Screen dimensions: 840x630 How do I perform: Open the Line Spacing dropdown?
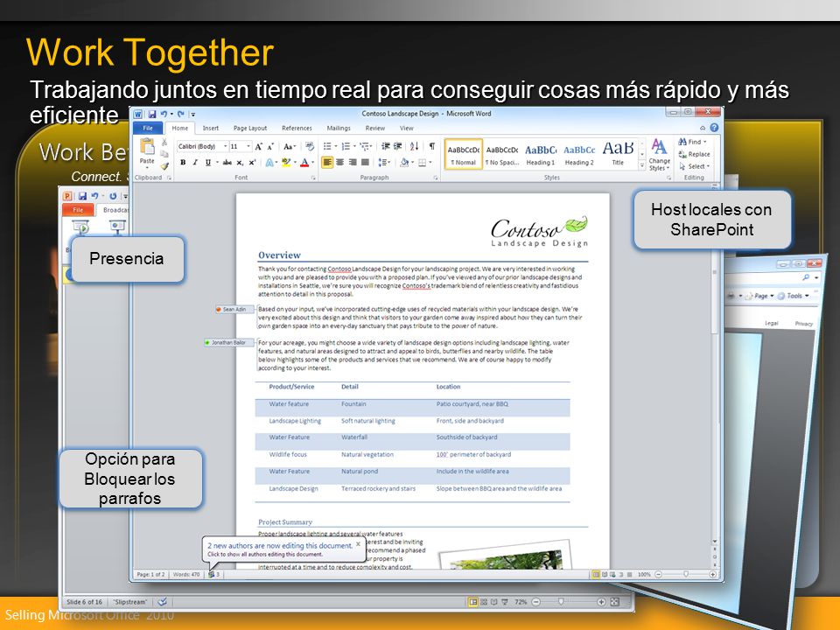(385, 163)
